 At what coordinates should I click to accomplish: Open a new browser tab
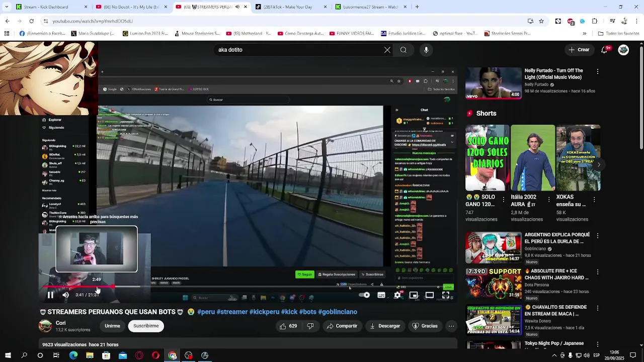point(417,7)
